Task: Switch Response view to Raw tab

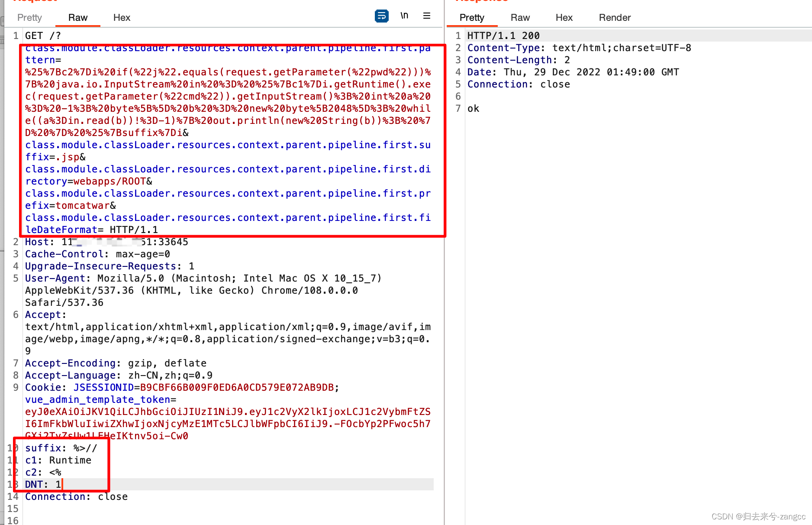Action: click(520, 17)
